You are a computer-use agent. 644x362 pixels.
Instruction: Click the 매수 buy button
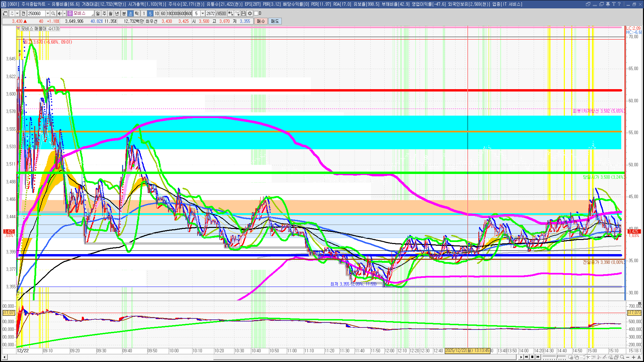pos(261,21)
